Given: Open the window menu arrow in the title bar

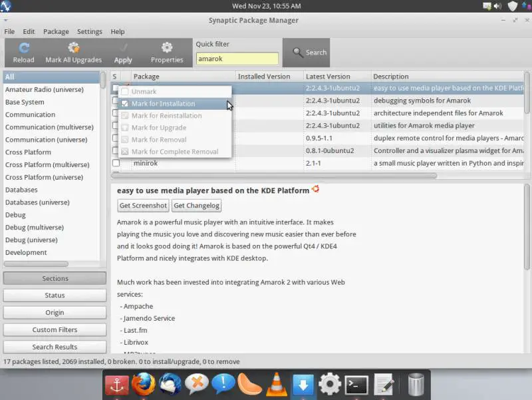Looking at the screenshot, I should [x=6, y=21].
